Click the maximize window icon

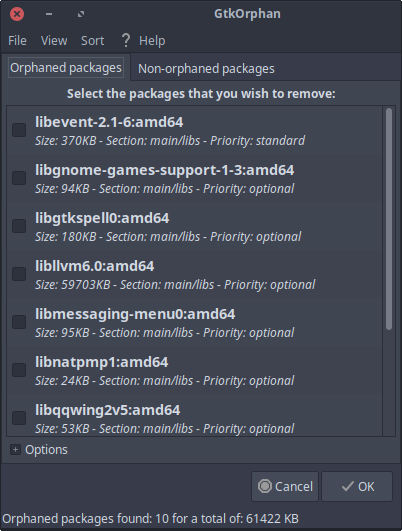(81, 14)
